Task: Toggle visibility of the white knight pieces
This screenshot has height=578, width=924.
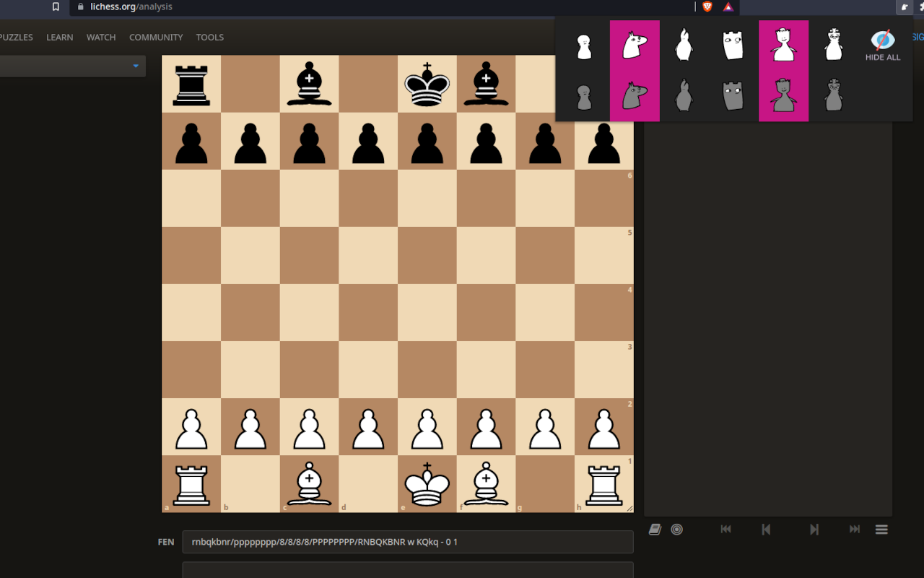Action: click(x=635, y=45)
